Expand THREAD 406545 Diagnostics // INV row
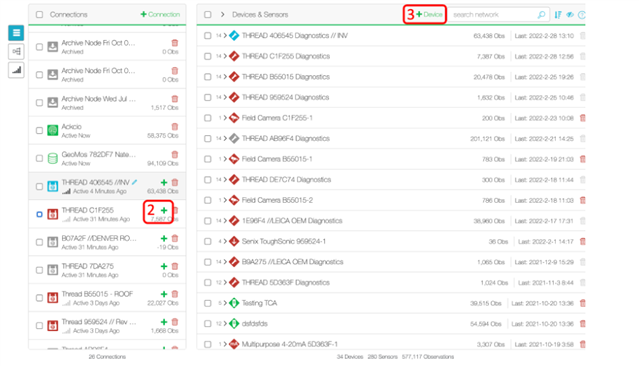 (225, 35)
